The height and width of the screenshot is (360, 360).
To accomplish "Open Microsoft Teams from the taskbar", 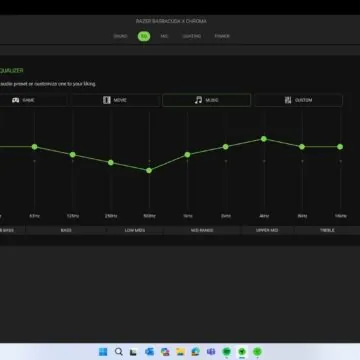I will (211, 352).
